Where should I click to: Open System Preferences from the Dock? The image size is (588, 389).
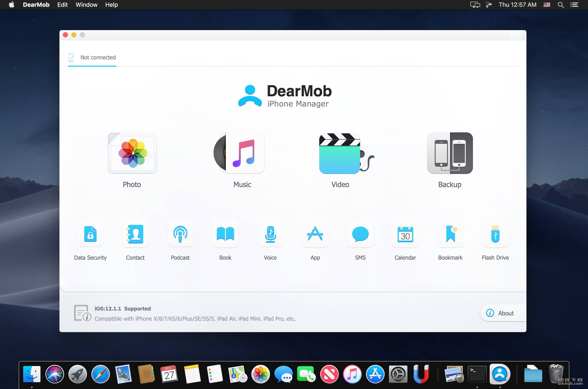point(398,374)
